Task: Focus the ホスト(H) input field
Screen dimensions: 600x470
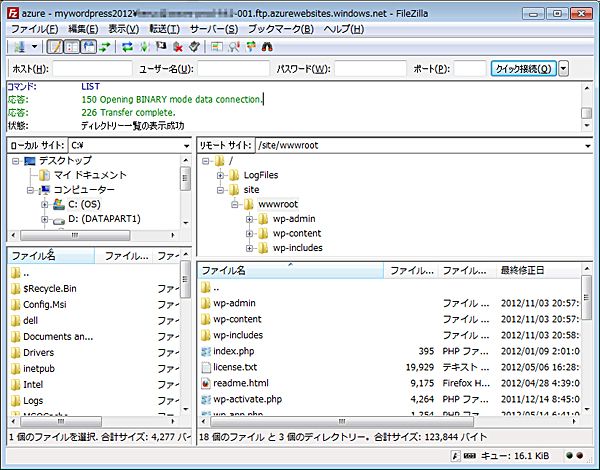Action: click(x=92, y=69)
